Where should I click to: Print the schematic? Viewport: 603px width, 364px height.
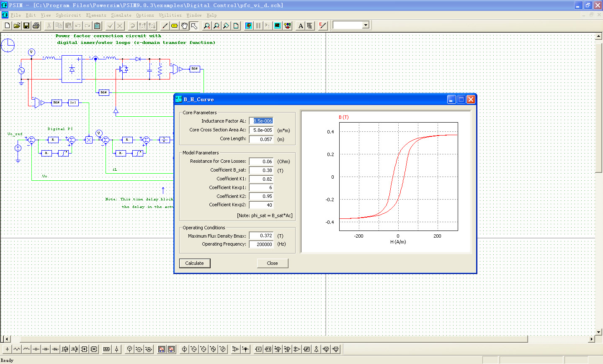pyautogui.click(x=36, y=26)
